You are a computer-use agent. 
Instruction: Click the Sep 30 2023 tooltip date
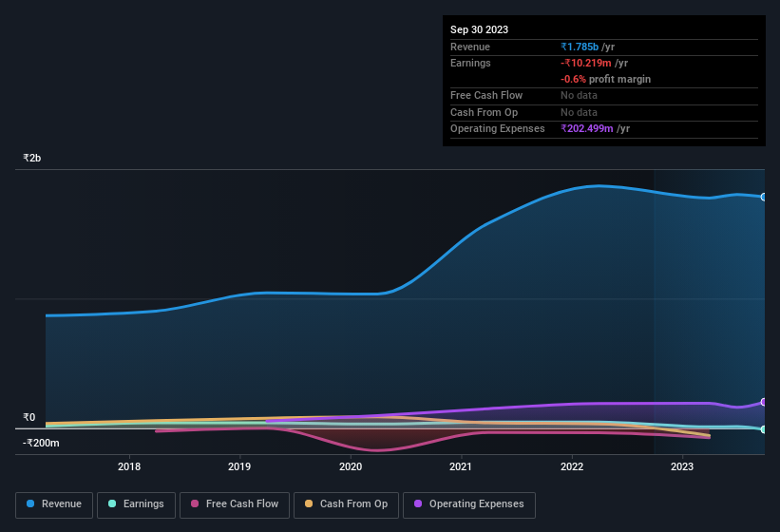[479, 29]
